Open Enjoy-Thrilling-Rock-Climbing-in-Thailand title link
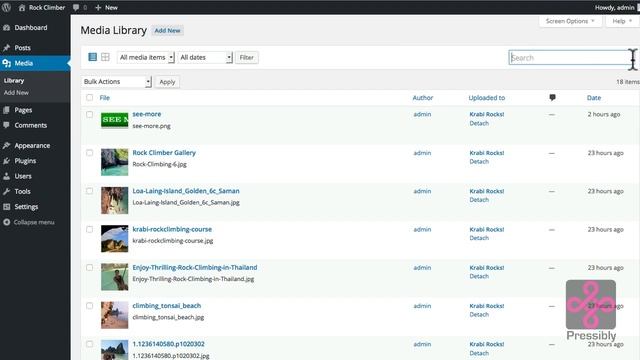The width and height of the screenshot is (640, 360). click(x=195, y=268)
